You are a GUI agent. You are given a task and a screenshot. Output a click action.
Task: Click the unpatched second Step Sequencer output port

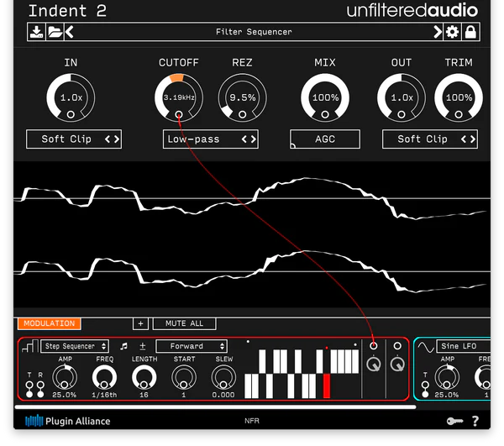pyautogui.click(x=397, y=346)
